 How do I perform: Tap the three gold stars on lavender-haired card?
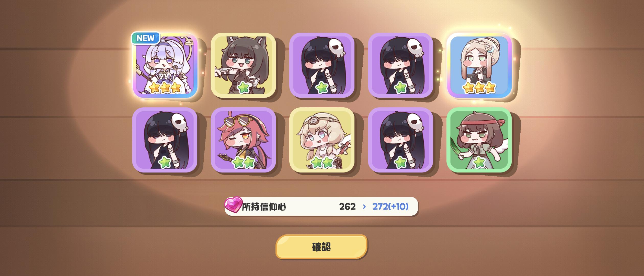(x=165, y=88)
